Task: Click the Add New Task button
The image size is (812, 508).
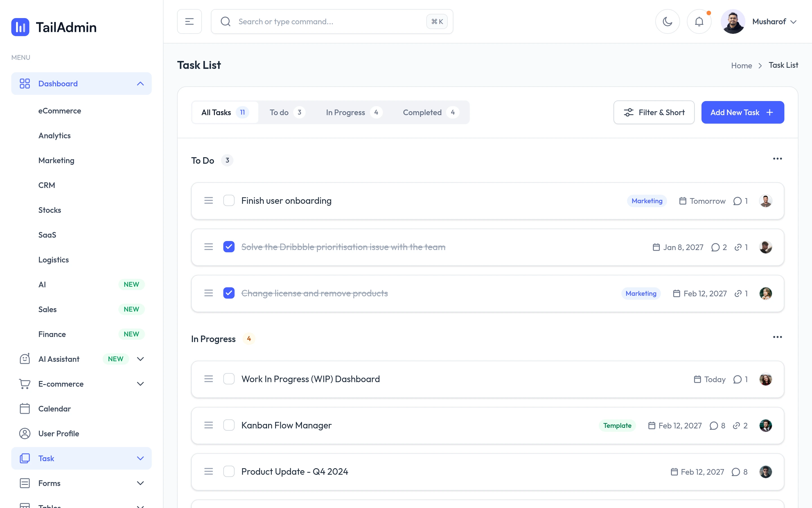Action: click(x=743, y=112)
